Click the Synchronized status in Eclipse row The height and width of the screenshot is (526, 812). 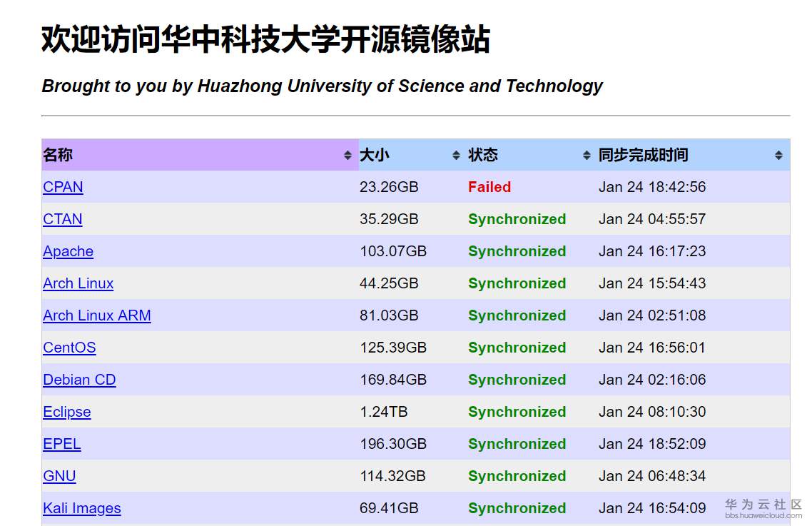click(x=517, y=412)
